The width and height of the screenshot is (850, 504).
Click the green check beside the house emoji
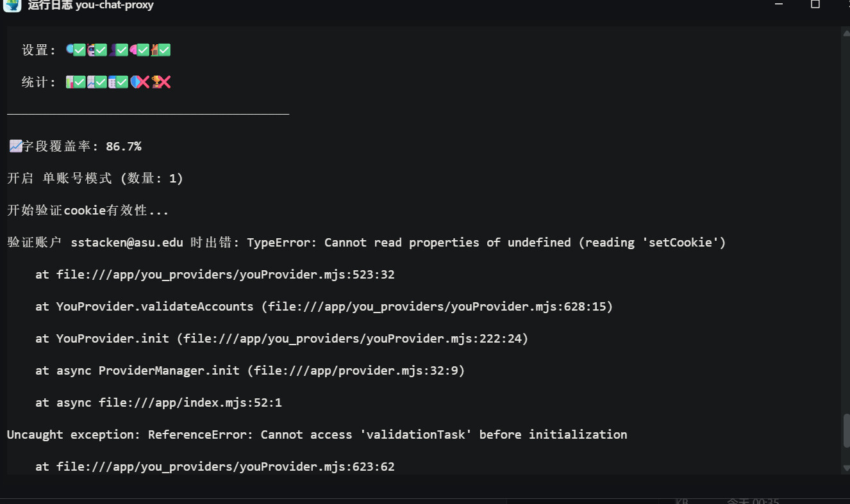click(164, 50)
